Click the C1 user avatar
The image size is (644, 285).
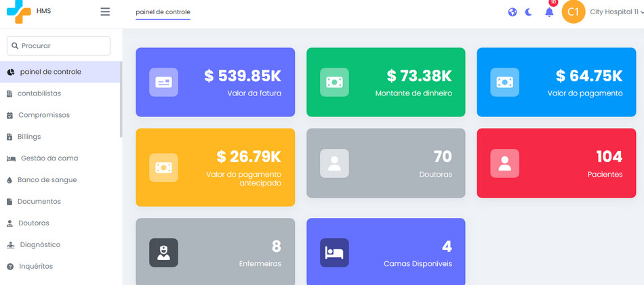[x=573, y=12]
